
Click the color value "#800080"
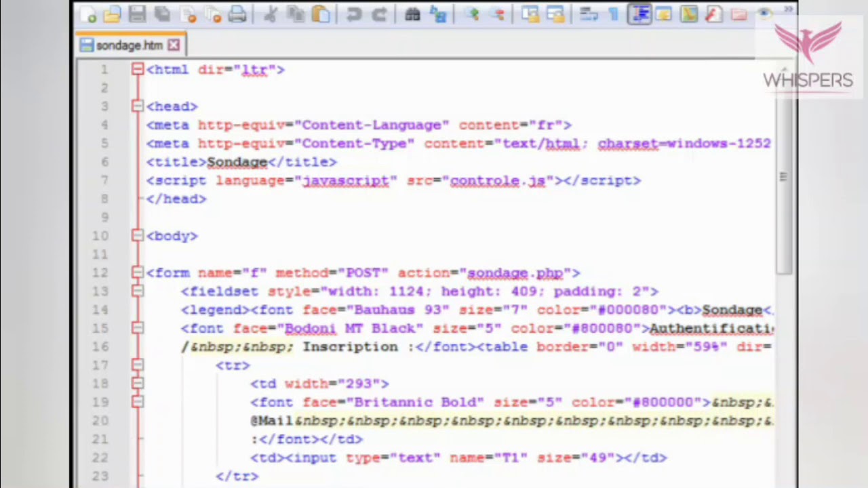click(602, 328)
